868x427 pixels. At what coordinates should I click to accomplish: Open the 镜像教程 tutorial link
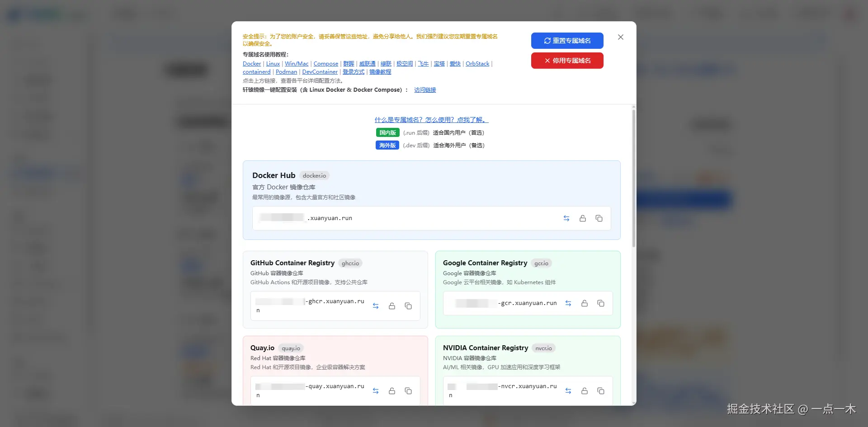click(x=380, y=71)
